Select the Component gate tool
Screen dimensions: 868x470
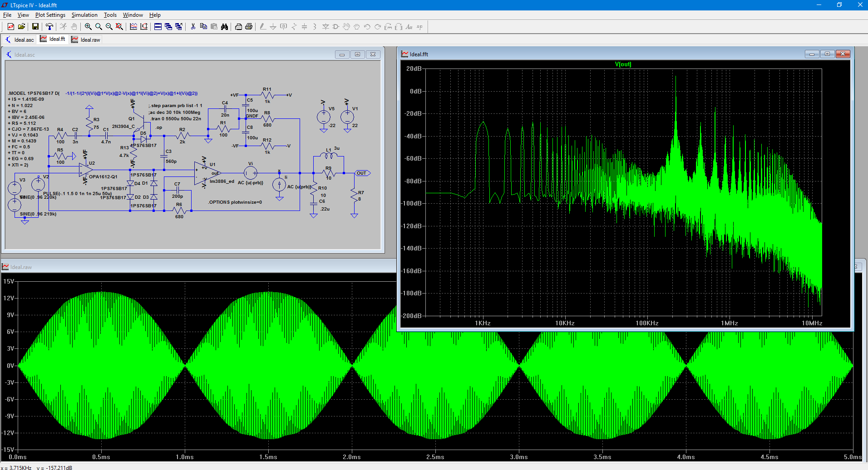(x=336, y=27)
